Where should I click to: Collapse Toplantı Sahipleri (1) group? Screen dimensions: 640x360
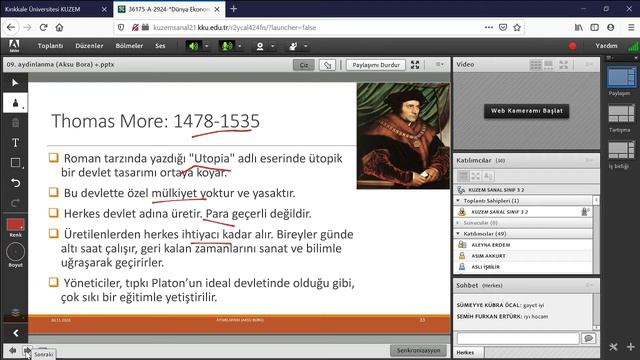pos(458,201)
